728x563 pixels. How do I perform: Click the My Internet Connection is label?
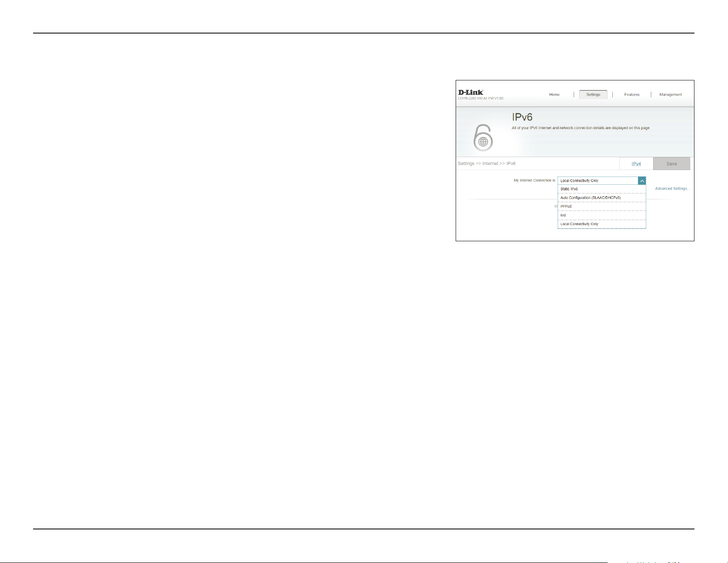tap(535, 181)
